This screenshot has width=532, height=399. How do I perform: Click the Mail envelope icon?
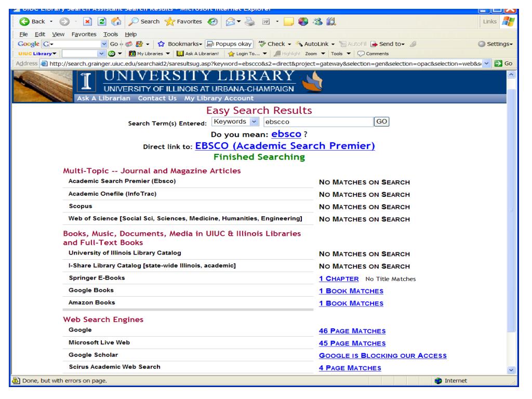click(230, 22)
